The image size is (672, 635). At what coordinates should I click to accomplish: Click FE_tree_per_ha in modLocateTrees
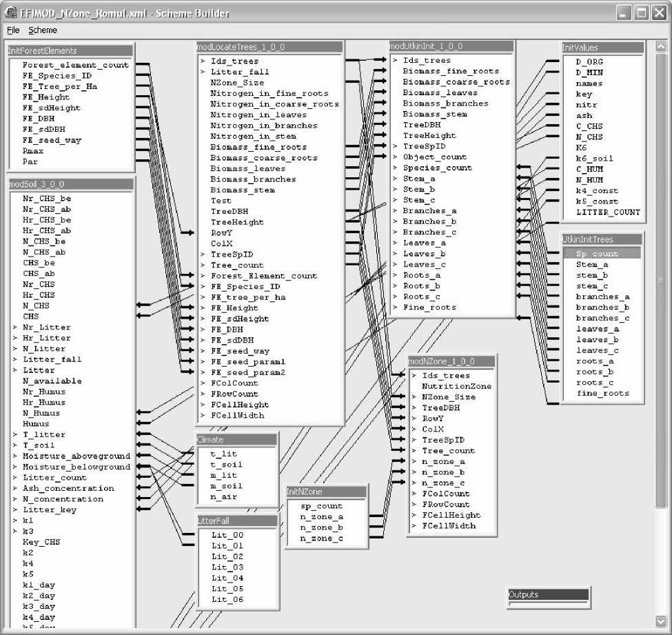point(247,297)
